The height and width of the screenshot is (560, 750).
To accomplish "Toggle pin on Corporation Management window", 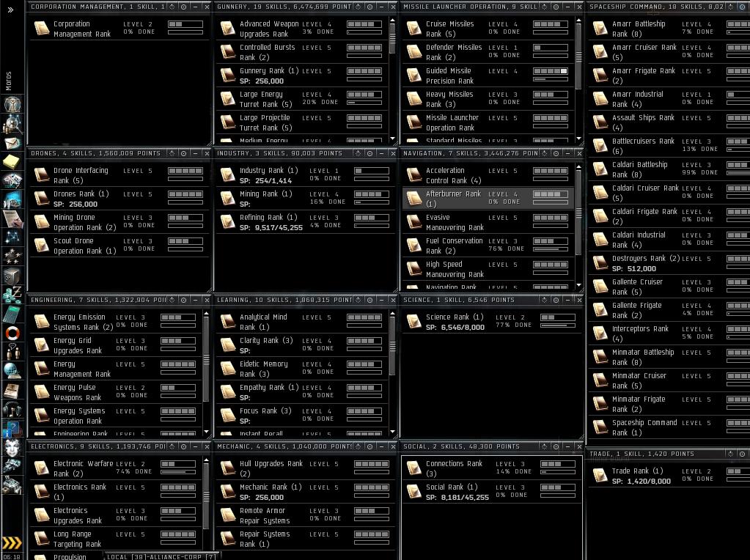I will pos(184,7).
